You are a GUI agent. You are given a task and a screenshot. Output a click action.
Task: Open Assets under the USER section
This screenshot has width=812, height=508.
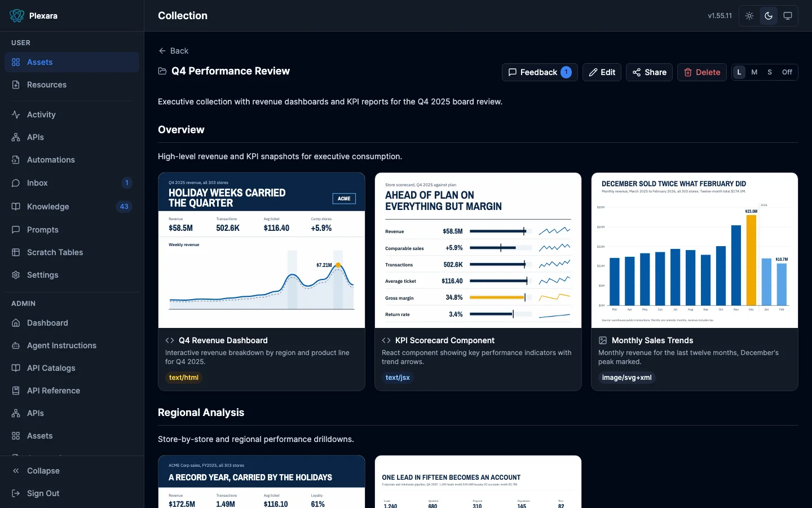pos(72,62)
